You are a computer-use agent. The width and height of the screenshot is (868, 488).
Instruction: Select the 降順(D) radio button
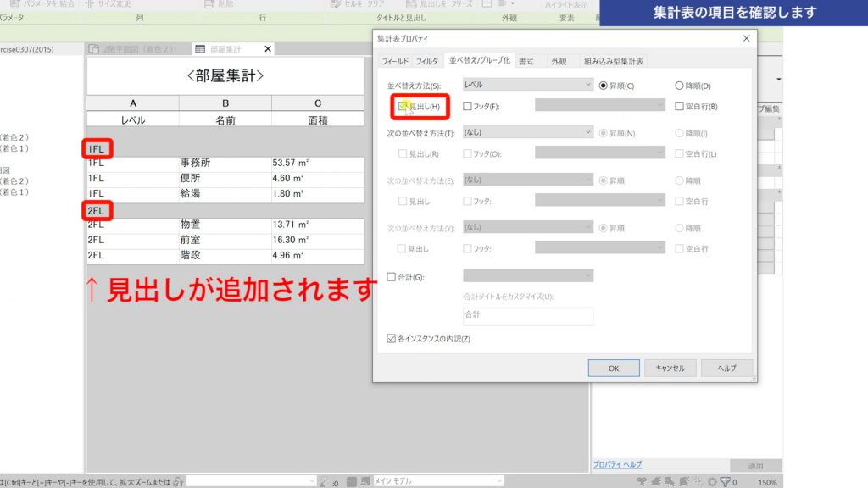click(679, 85)
